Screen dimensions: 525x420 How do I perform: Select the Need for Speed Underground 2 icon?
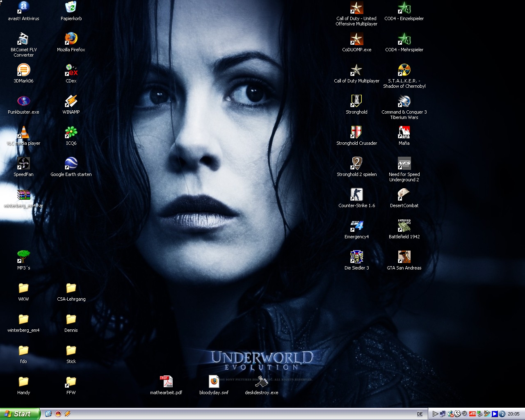tap(404, 164)
